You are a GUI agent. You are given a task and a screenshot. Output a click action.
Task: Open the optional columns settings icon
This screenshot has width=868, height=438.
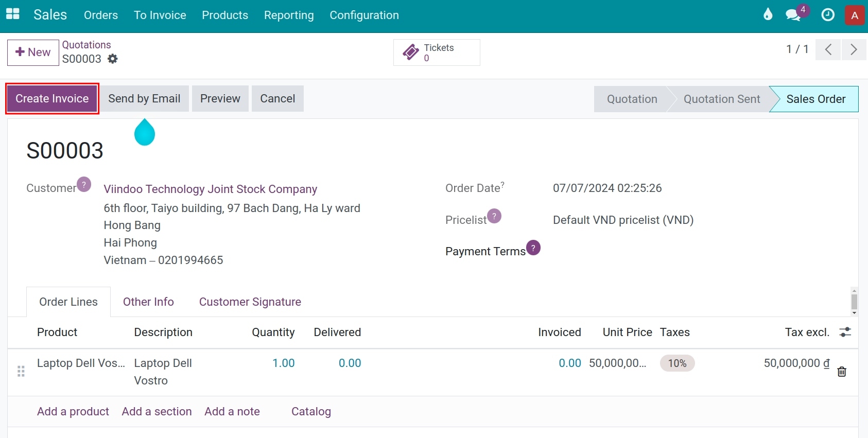tap(845, 332)
